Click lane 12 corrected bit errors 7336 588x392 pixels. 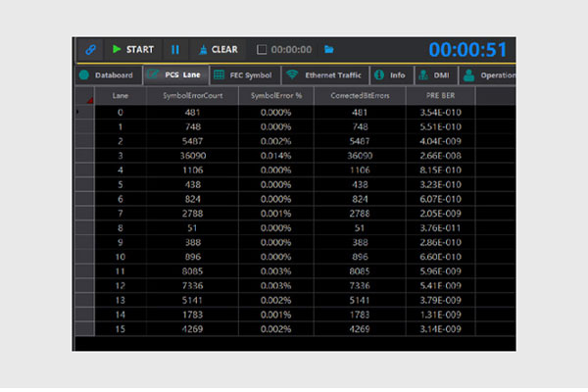click(x=360, y=286)
